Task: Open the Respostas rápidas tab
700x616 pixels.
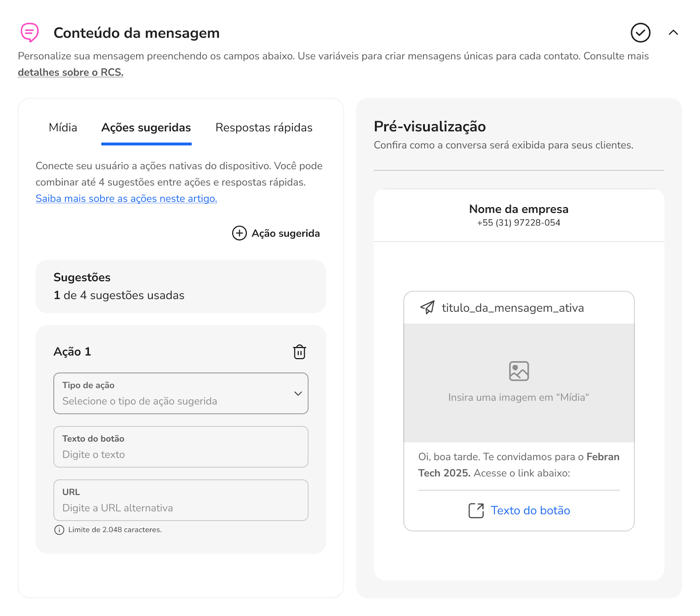Action: pyautogui.click(x=264, y=127)
